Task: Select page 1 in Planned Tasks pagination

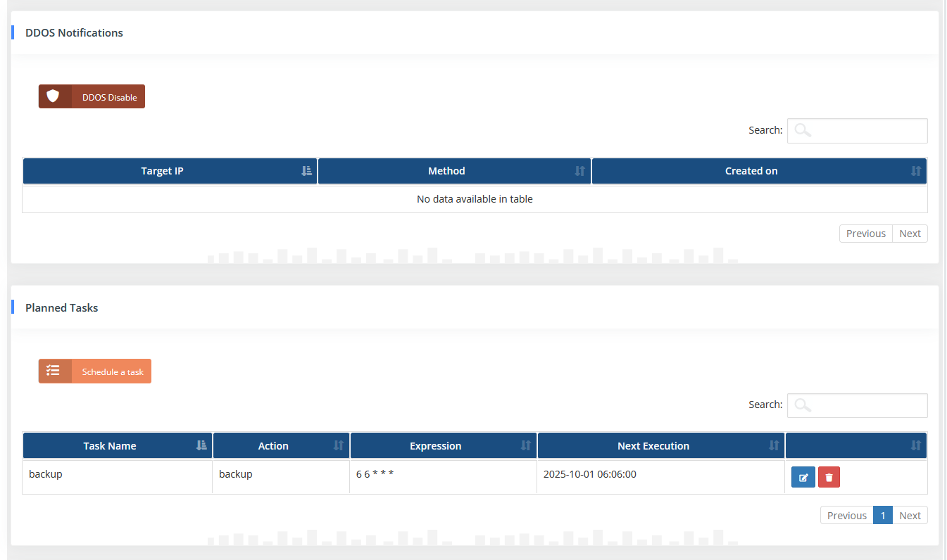Action: pyautogui.click(x=882, y=515)
